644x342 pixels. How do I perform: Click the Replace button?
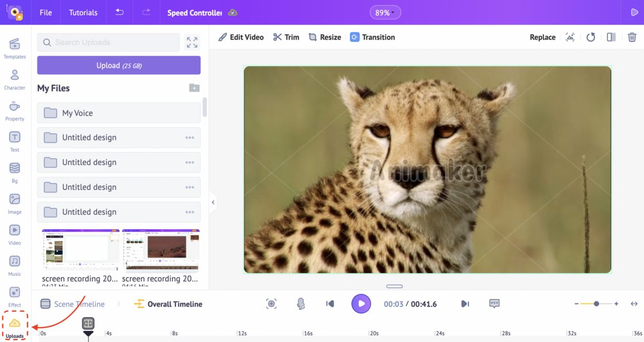pyautogui.click(x=542, y=37)
